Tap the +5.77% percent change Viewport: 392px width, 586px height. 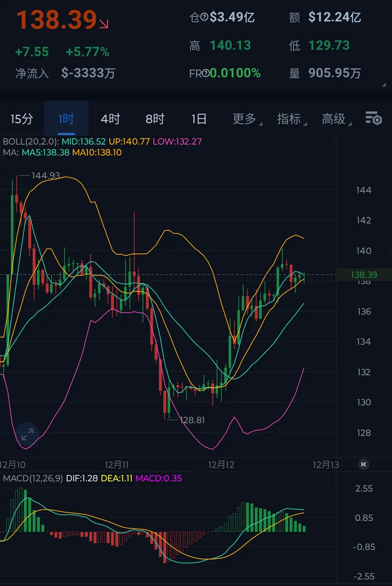pos(87,52)
